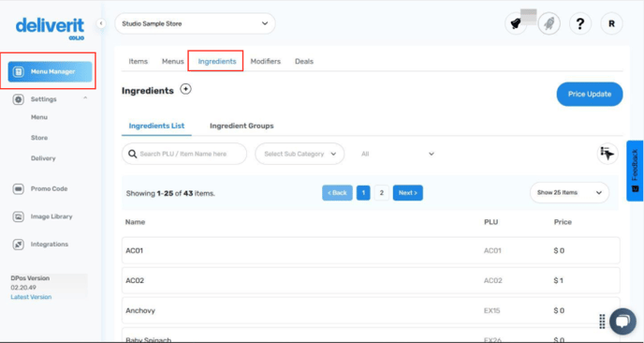Open Promo Code in the sidebar
The width and height of the screenshot is (644, 343).
(x=49, y=188)
